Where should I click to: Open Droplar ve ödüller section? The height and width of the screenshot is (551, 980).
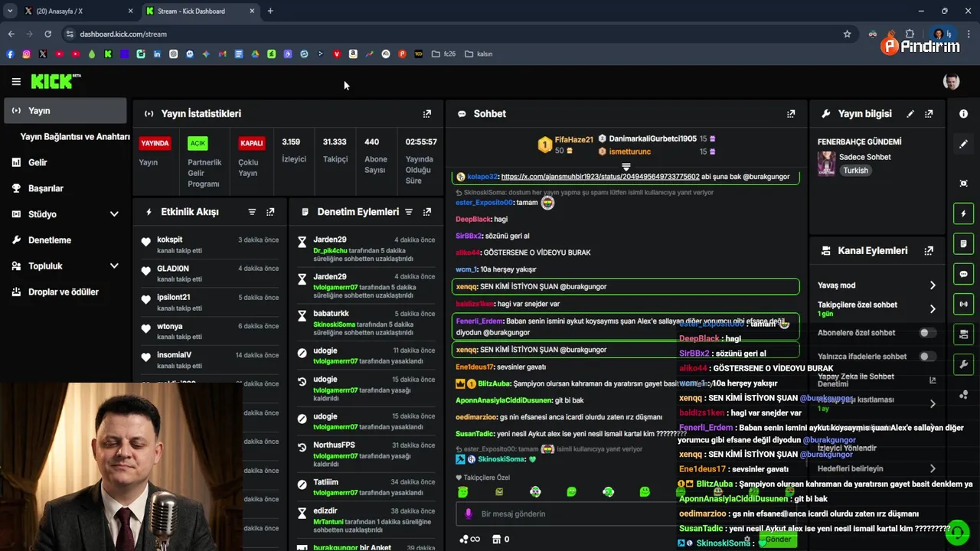point(65,292)
